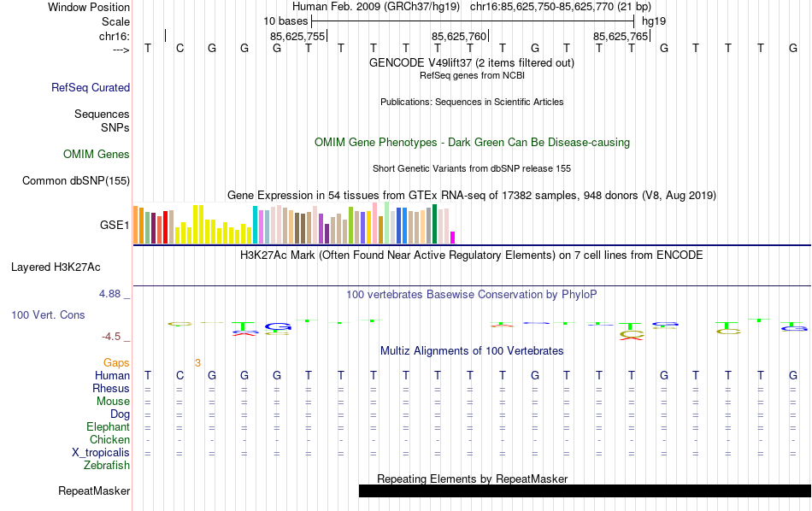Screen dimensions: 812x511
Task: Select the Dog species row label
Action: (x=120, y=414)
